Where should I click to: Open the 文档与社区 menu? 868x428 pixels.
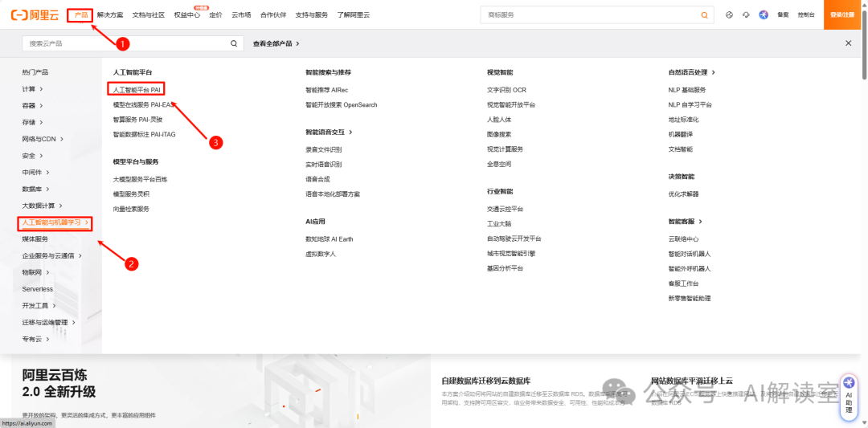pos(149,15)
